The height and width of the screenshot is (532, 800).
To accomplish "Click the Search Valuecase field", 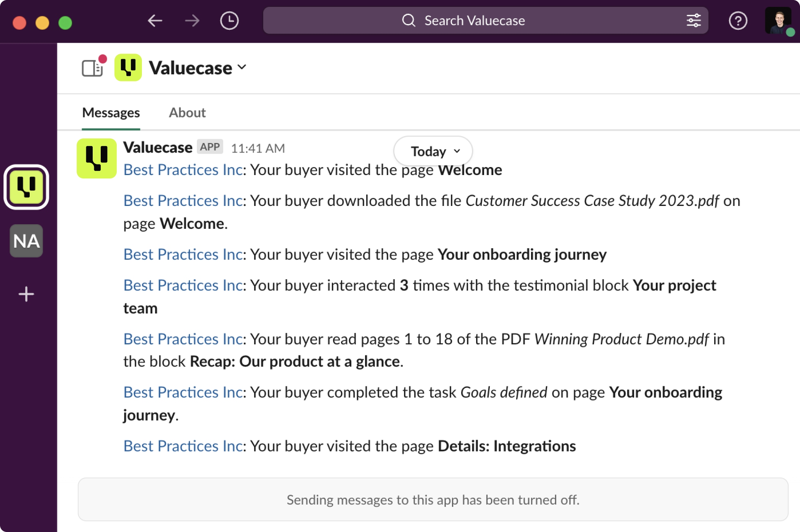I will (485, 21).
